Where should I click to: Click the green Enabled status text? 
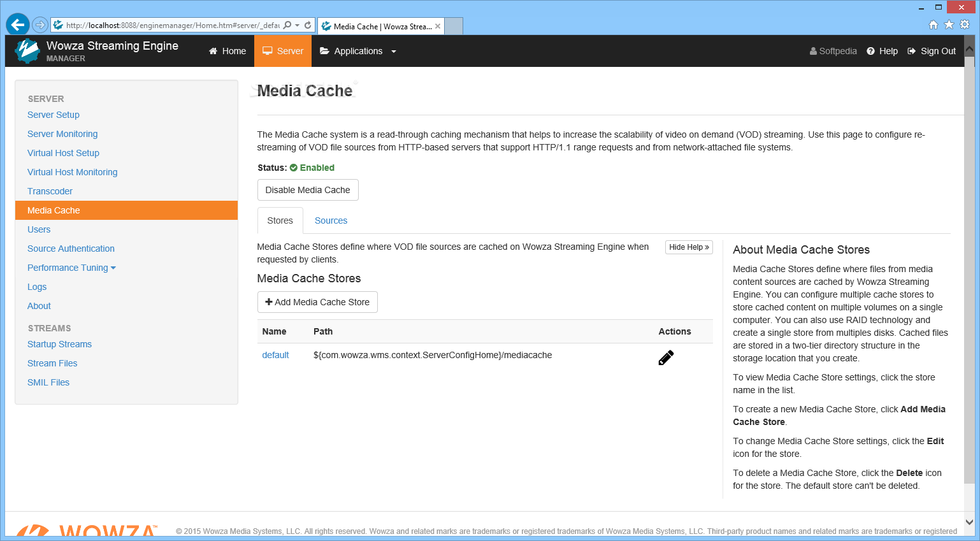click(x=317, y=168)
